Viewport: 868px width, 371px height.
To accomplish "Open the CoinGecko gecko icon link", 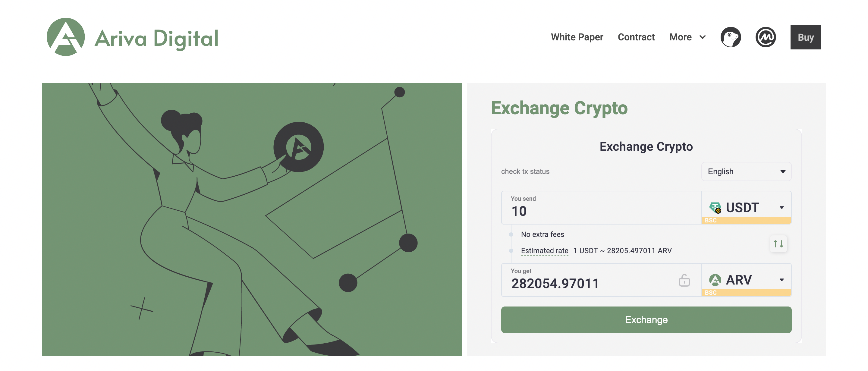I will point(731,37).
